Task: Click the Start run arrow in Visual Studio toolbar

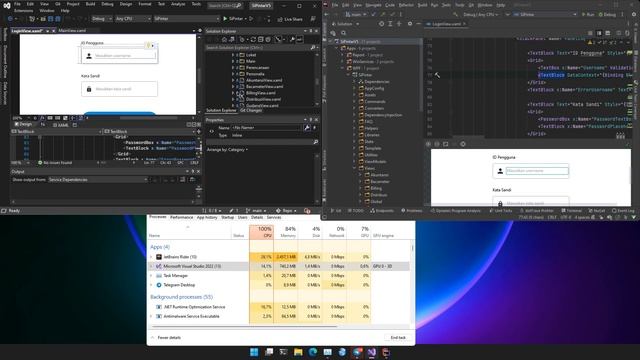Action: point(225,19)
